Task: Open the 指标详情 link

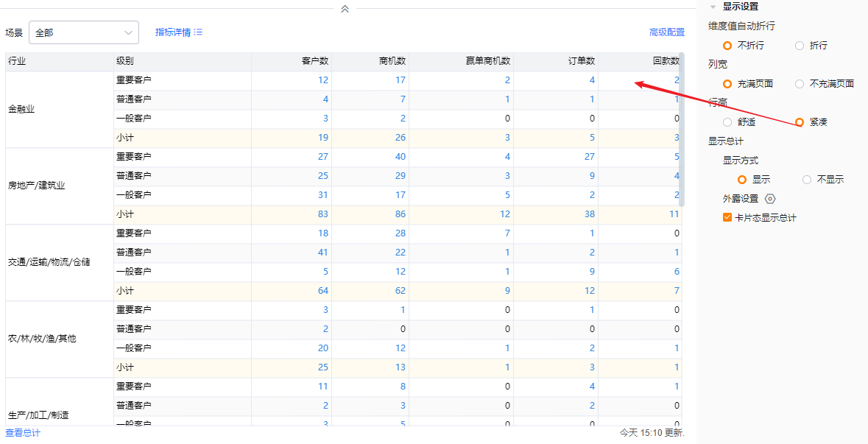Action: point(173,32)
